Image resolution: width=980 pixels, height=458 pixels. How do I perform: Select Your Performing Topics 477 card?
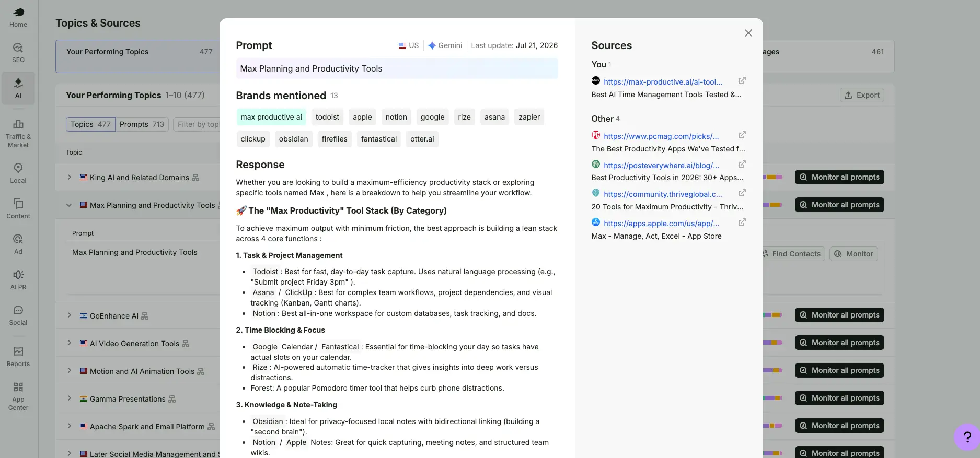click(x=138, y=56)
